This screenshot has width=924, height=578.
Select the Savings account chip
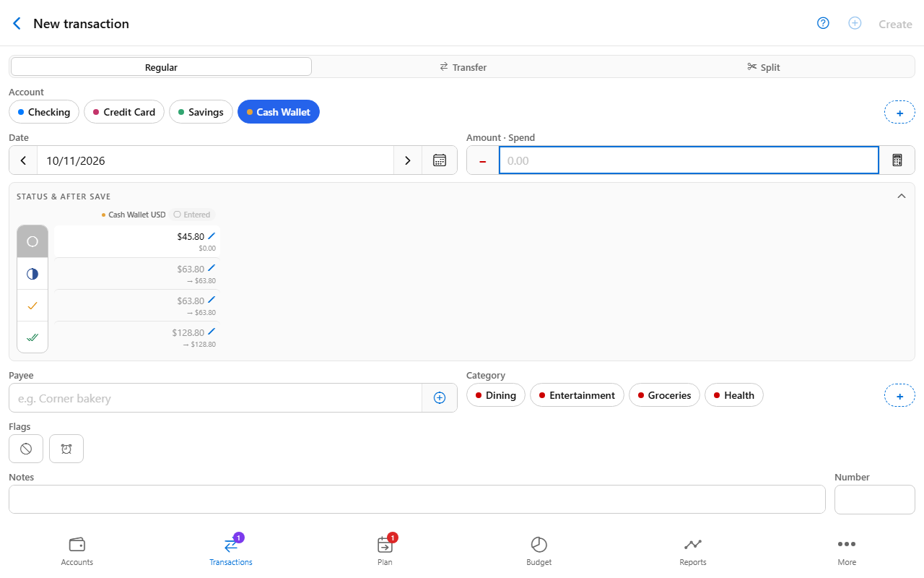point(201,112)
